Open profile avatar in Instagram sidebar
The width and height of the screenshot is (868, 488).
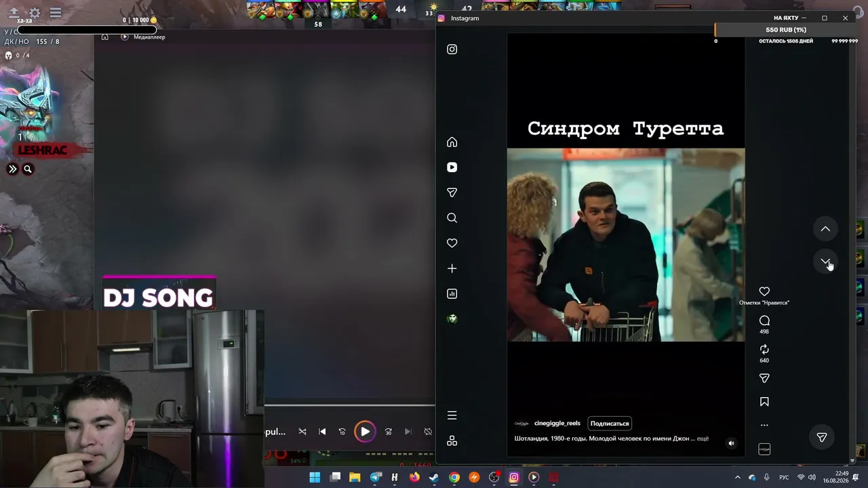coord(452,319)
